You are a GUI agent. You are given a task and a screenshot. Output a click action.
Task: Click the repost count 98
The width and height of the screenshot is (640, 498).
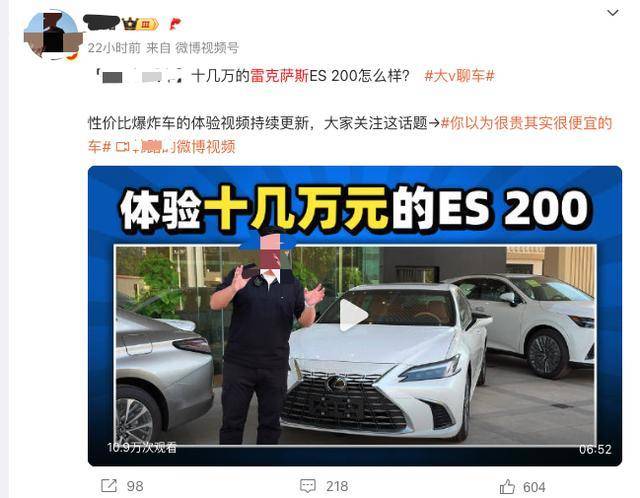[x=135, y=486]
